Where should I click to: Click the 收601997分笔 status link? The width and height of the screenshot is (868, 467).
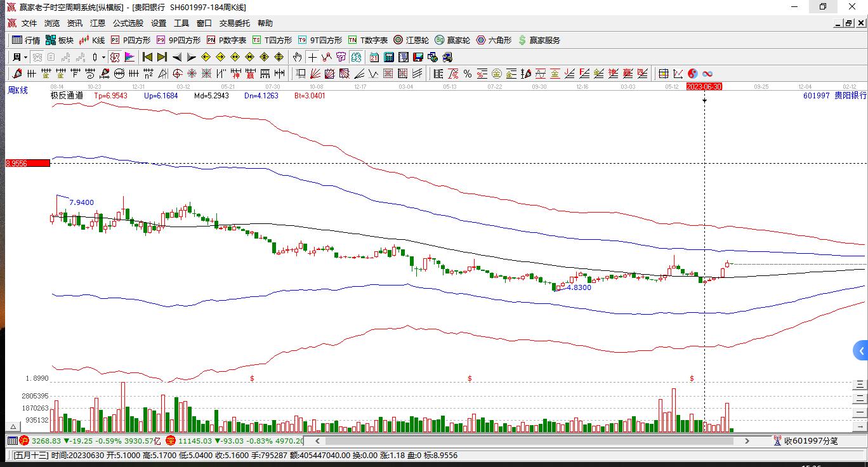coord(806,441)
